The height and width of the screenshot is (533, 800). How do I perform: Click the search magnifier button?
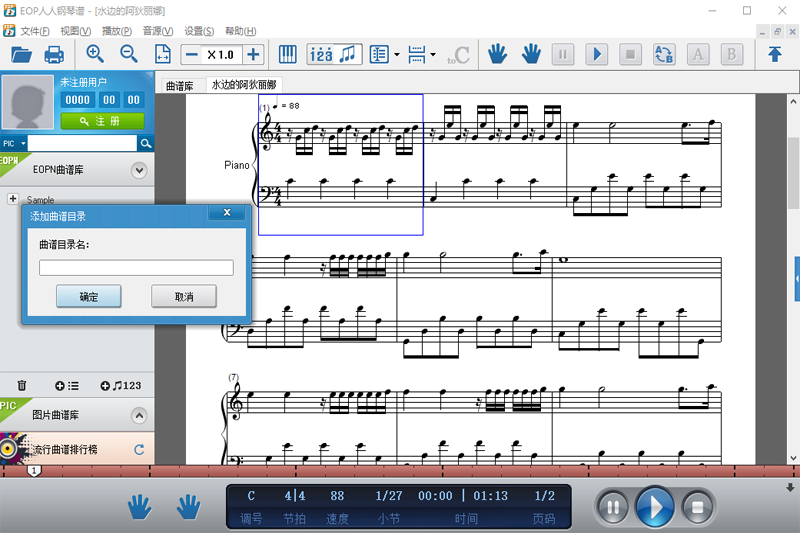coord(145,143)
